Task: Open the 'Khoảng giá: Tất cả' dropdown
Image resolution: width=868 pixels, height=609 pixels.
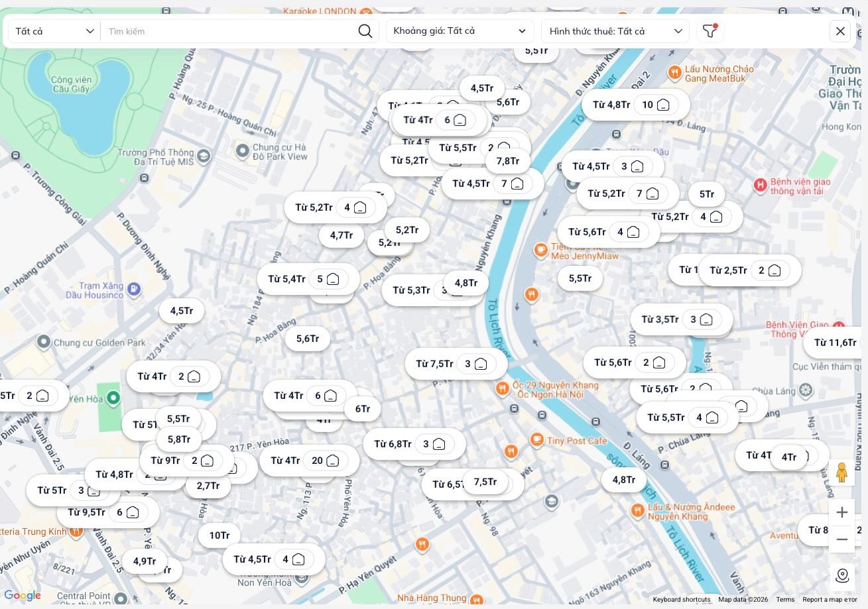Action: pyautogui.click(x=459, y=31)
